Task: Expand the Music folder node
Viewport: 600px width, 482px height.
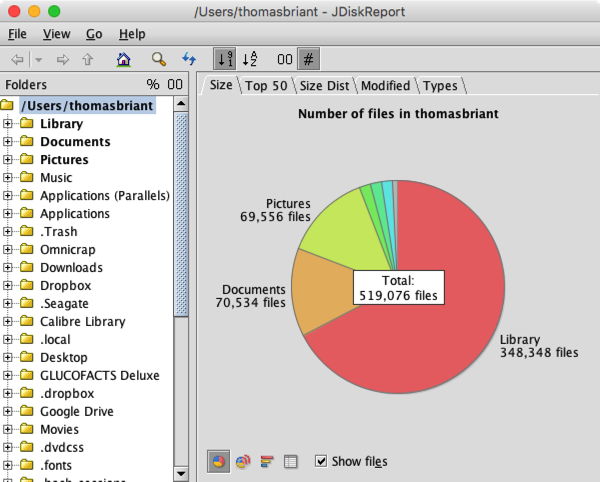Action: (x=7, y=177)
